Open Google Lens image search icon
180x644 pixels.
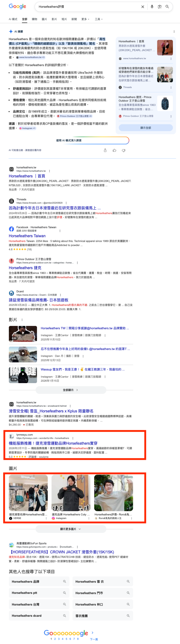pyautogui.click(x=159, y=7)
